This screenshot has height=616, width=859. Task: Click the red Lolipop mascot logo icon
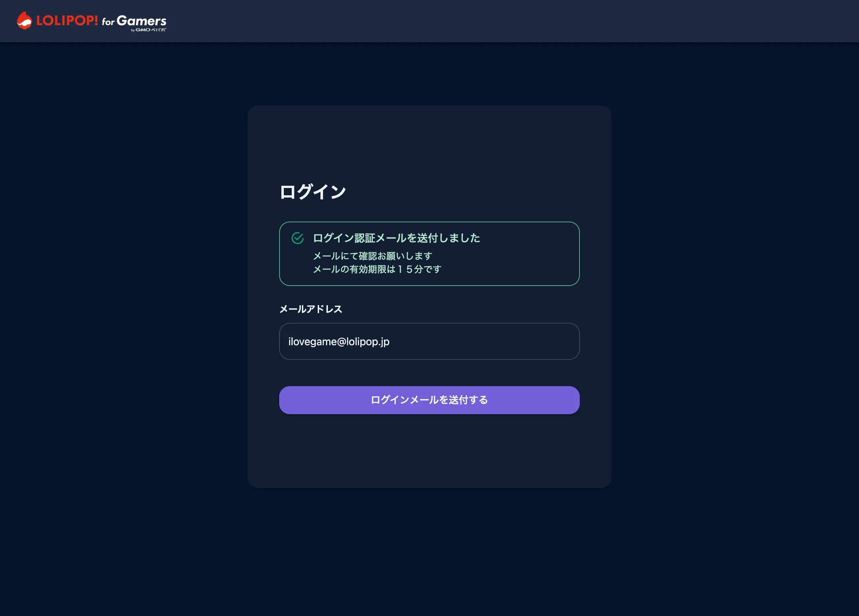click(x=25, y=21)
